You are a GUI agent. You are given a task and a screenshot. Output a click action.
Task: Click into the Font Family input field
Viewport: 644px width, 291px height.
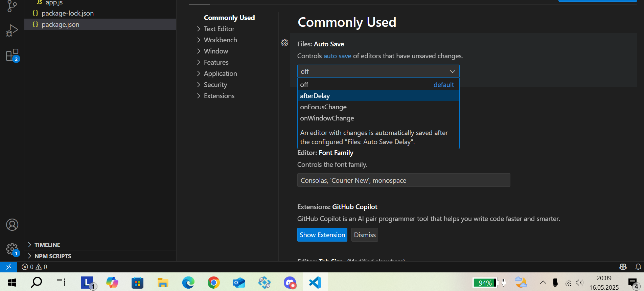coord(404,180)
